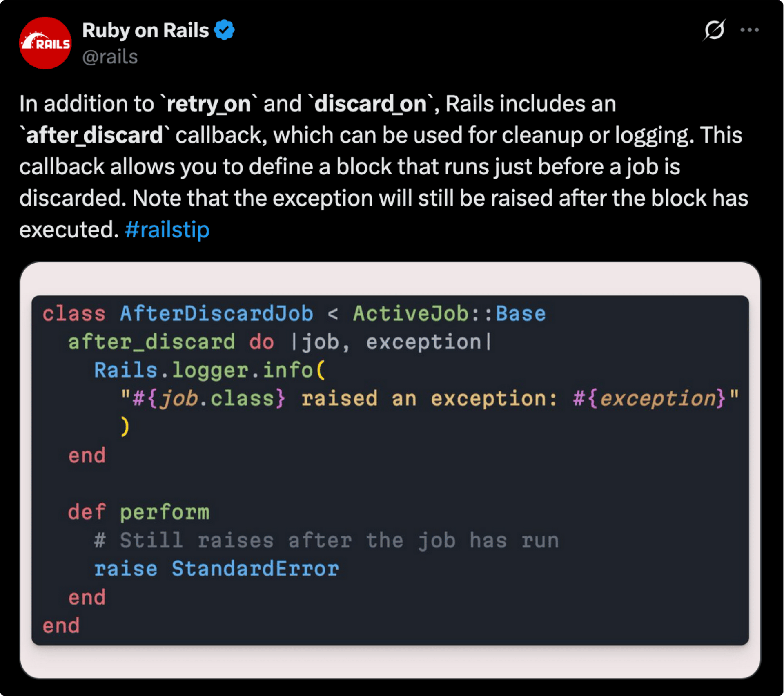
Task: Click the @rails handle
Action: point(110,57)
